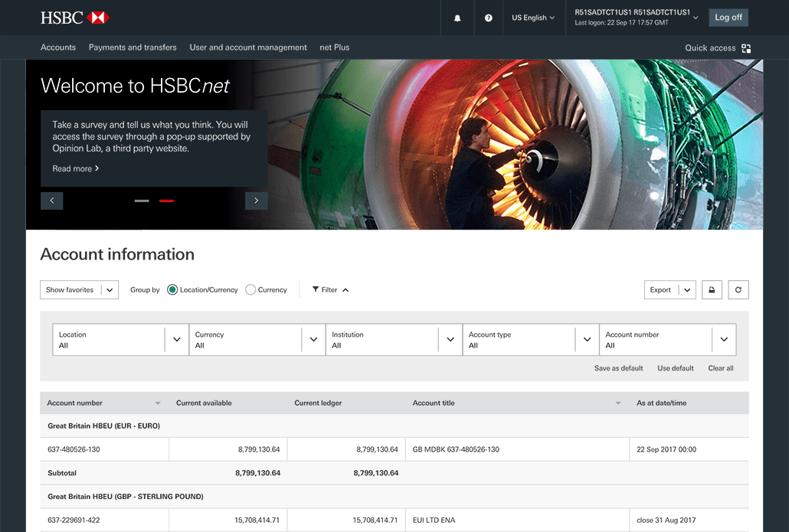Click the Account information heading
Image resolution: width=789 pixels, height=532 pixels.
point(117,254)
